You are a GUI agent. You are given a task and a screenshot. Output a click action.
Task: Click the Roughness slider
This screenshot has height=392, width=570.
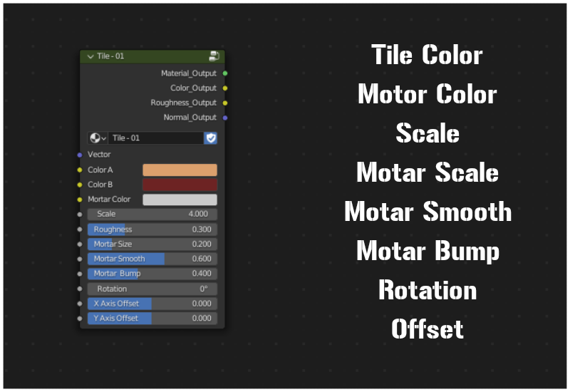(x=152, y=229)
